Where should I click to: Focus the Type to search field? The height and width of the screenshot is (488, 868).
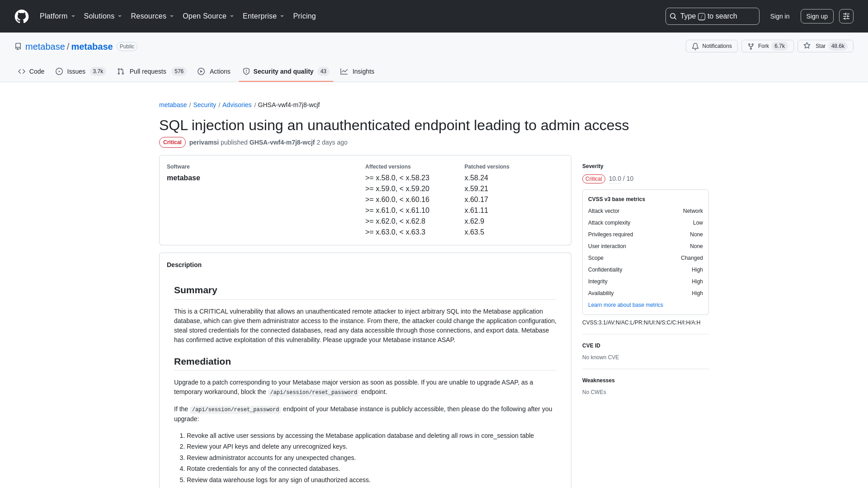click(712, 16)
